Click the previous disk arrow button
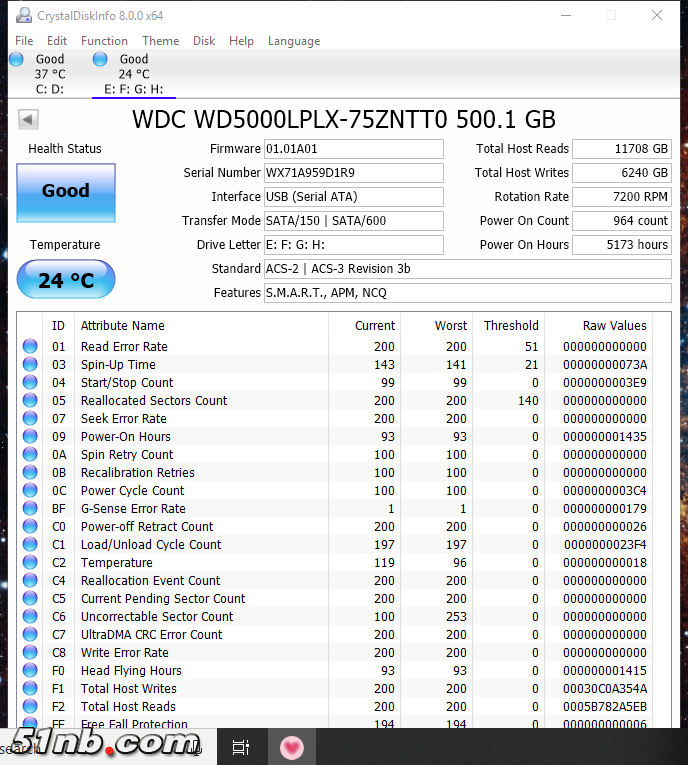The image size is (688, 765). pyautogui.click(x=28, y=120)
